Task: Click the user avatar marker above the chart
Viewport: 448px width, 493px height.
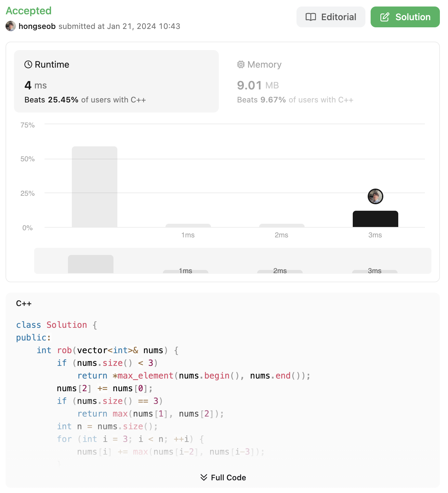Action: point(376,196)
